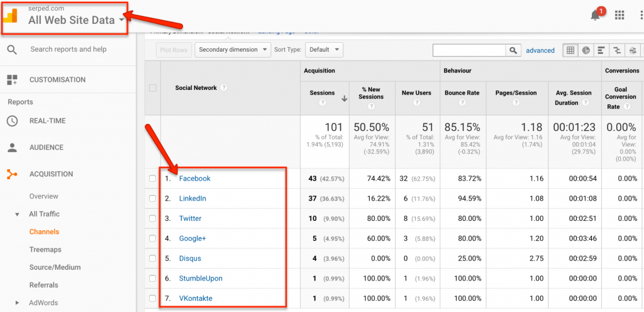Open the Secondary dimension dropdown

(233, 50)
